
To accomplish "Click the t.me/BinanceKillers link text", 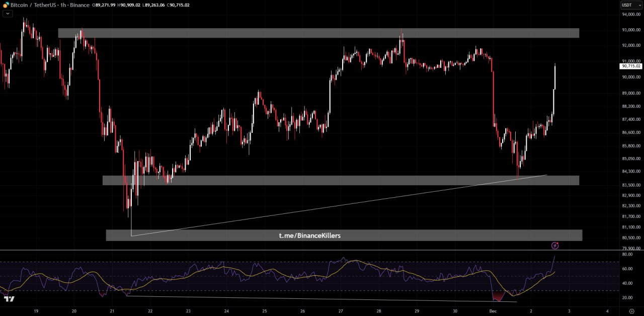I will [309, 235].
